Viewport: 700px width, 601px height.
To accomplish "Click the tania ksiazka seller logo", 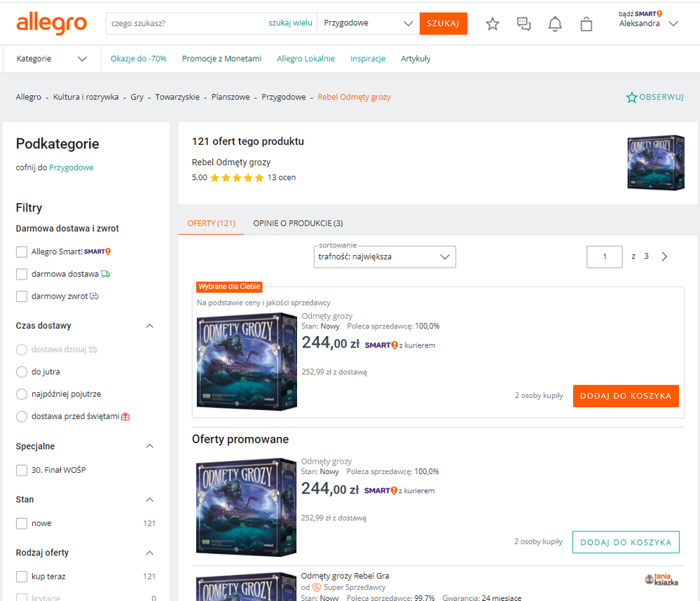I will [661, 579].
